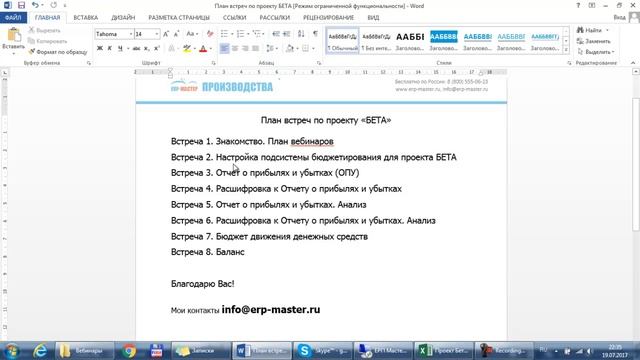Open the Windows Start button
This screenshot has width=640, height=360.
tap(11, 351)
